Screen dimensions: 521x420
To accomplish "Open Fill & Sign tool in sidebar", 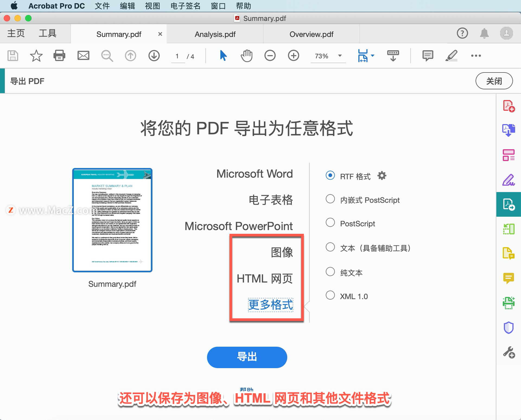I will (x=509, y=180).
